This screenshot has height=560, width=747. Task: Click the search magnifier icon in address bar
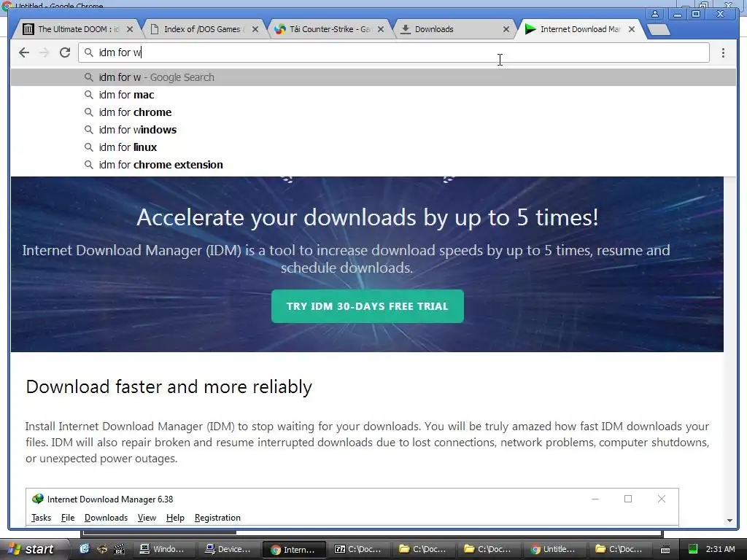[x=88, y=52]
